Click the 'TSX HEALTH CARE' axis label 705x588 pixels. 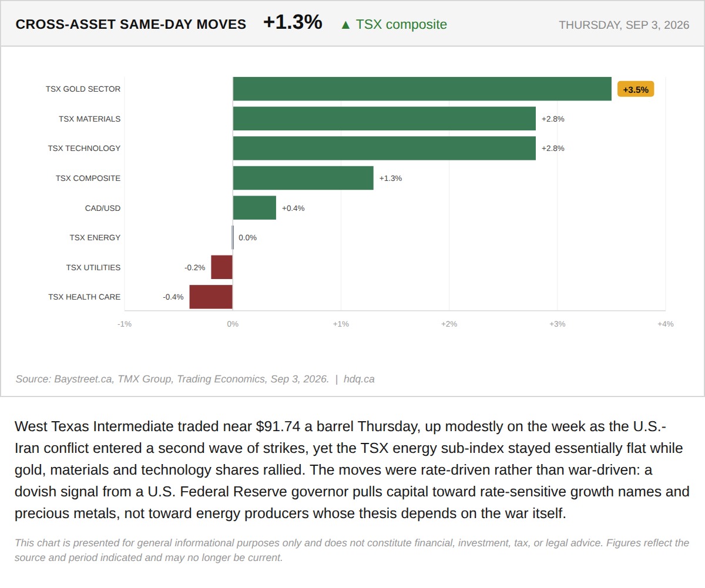(84, 297)
